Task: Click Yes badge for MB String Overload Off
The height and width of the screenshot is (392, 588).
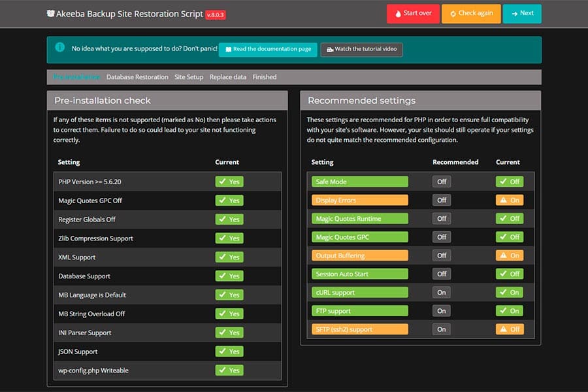Action: click(x=229, y=314)
